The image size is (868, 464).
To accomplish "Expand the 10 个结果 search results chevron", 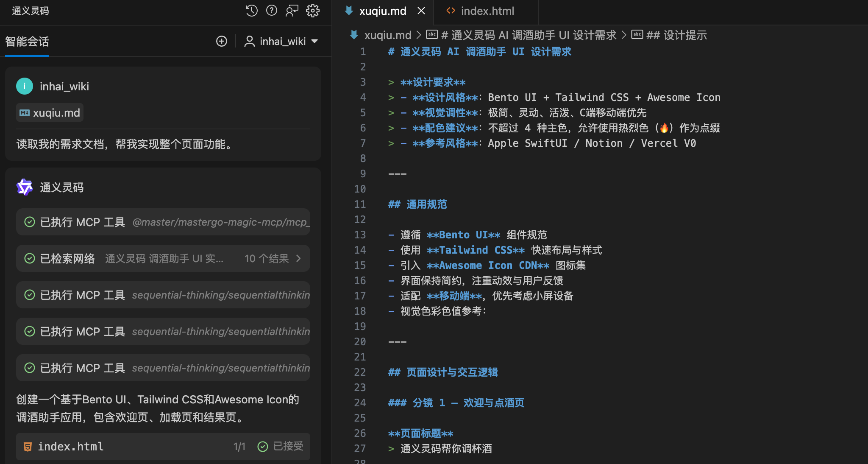I will [x=298, y=258].
